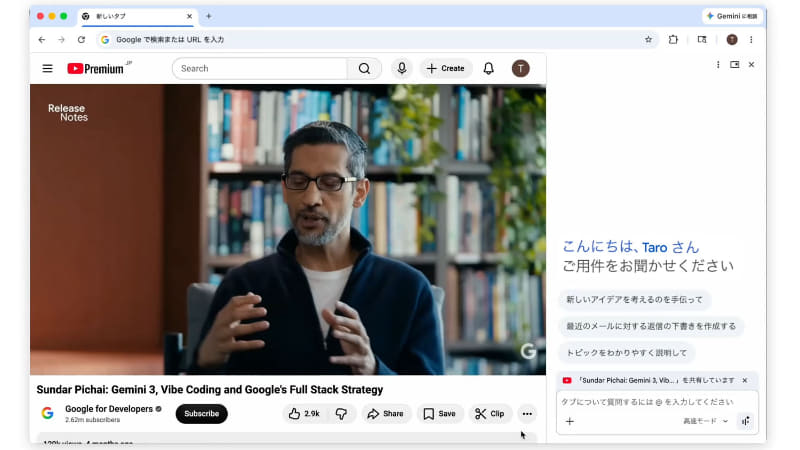This screenshot has height=450, width=800.
Task: Go forward with browser forward arrow
Action: [x=61, y=39]
